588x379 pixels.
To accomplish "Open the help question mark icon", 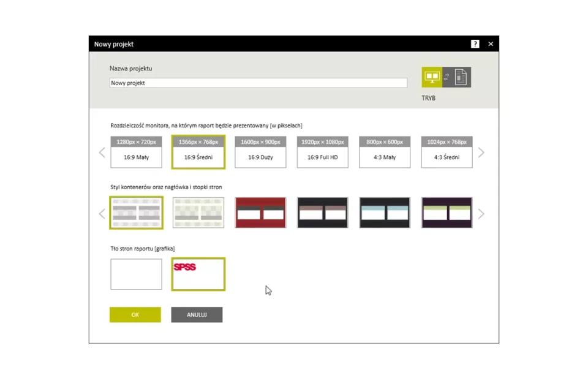I will pyautogui.click(x=475, y=44).
